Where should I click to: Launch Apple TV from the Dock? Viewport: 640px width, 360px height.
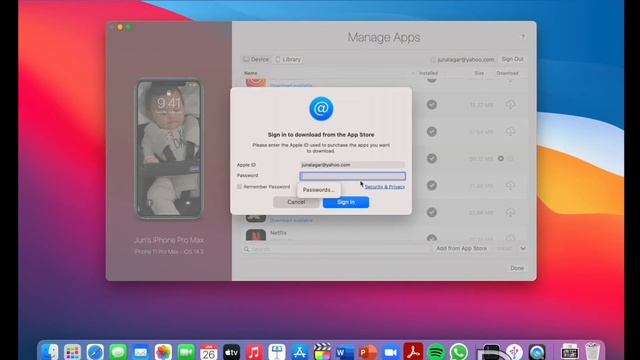point(231,352)
